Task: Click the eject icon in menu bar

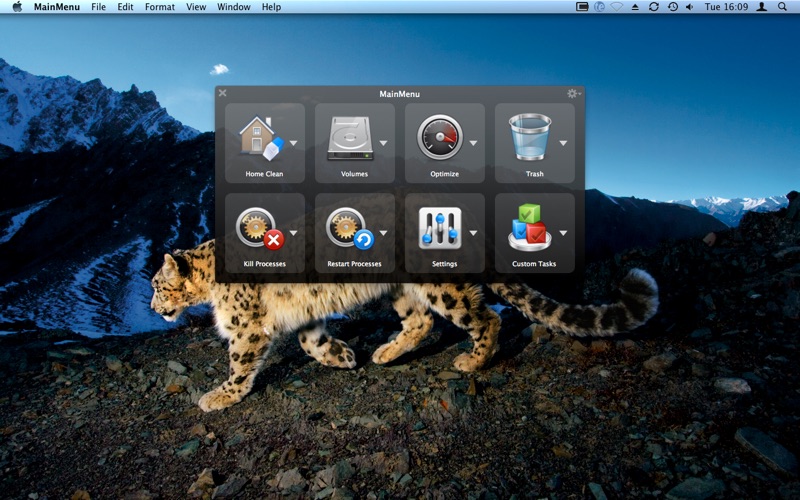Action: (635, 7)
